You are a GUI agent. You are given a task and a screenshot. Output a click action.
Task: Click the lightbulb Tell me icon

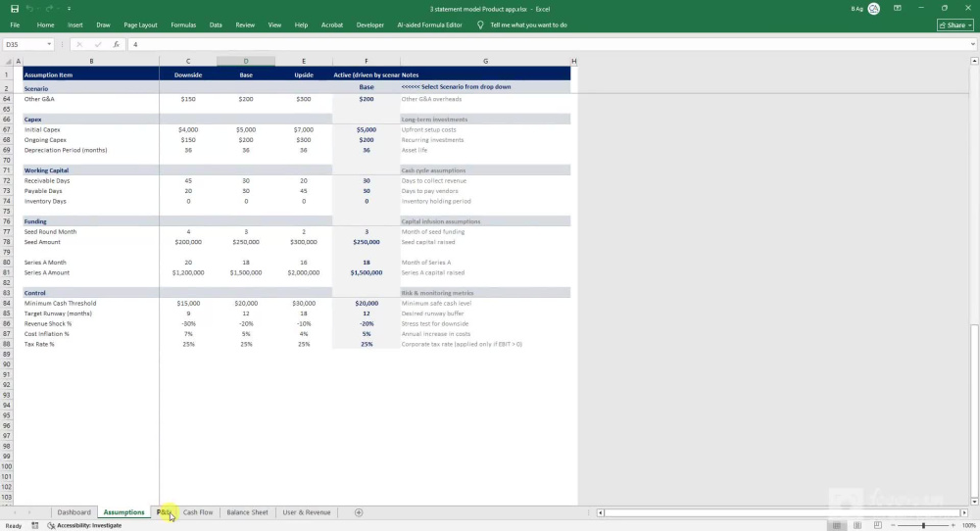(480, 25)
